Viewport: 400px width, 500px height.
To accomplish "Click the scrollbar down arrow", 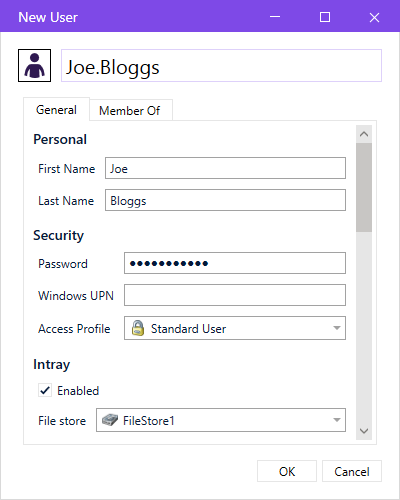I will (x=364, y=431).
